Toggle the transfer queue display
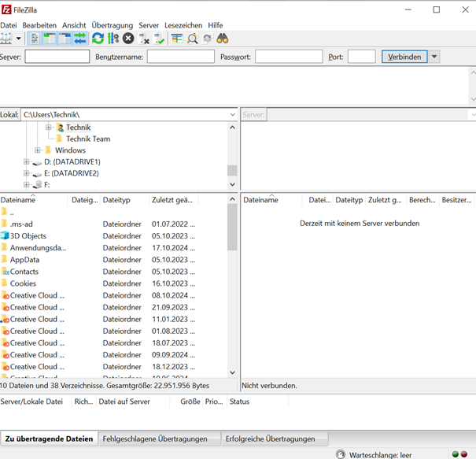The width and height of the screenshot is (476, 459). tap(79, 39)
